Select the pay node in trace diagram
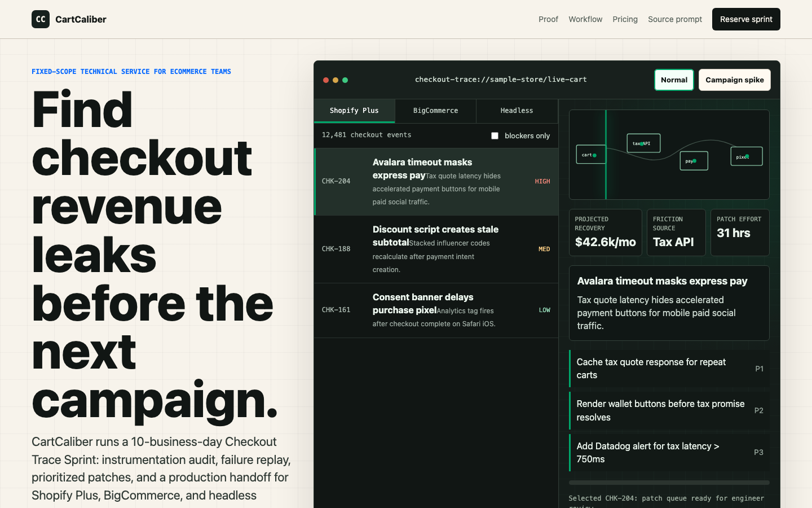The image size is (812, 508). (694, 161)
